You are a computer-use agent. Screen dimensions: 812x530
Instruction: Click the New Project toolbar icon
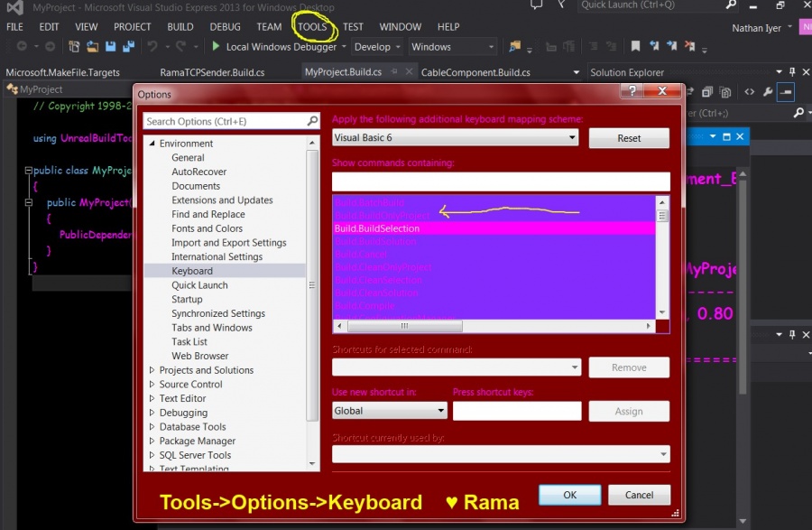[x=74, y=47]
